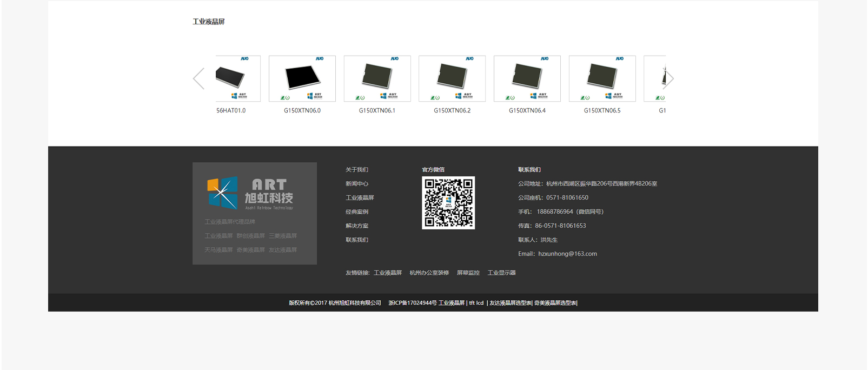Open the G150XTN06.5 product thumbnail
The width and height of the screenshot is (868, 370).
[602, 78]
